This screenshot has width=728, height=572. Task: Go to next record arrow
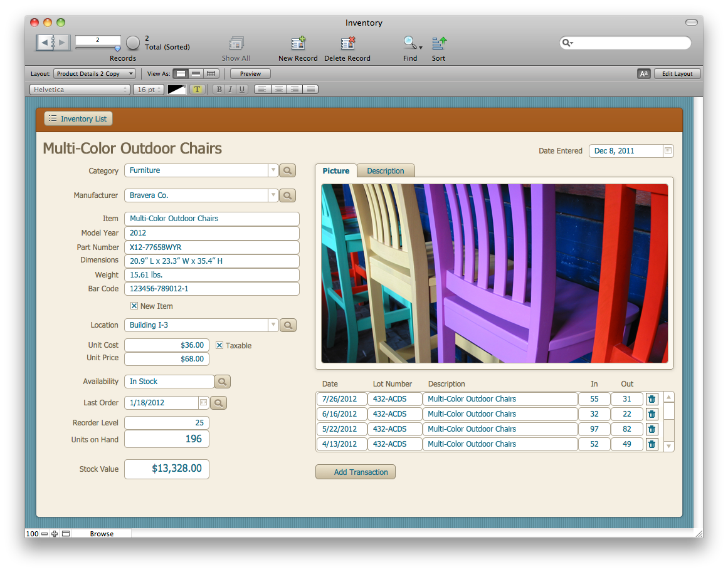62,43
